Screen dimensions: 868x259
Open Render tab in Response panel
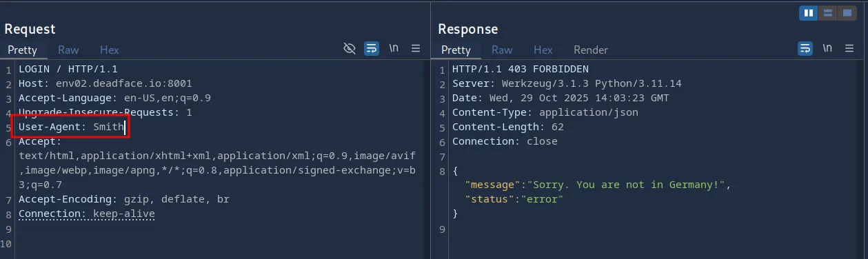[x=591, y=50]
